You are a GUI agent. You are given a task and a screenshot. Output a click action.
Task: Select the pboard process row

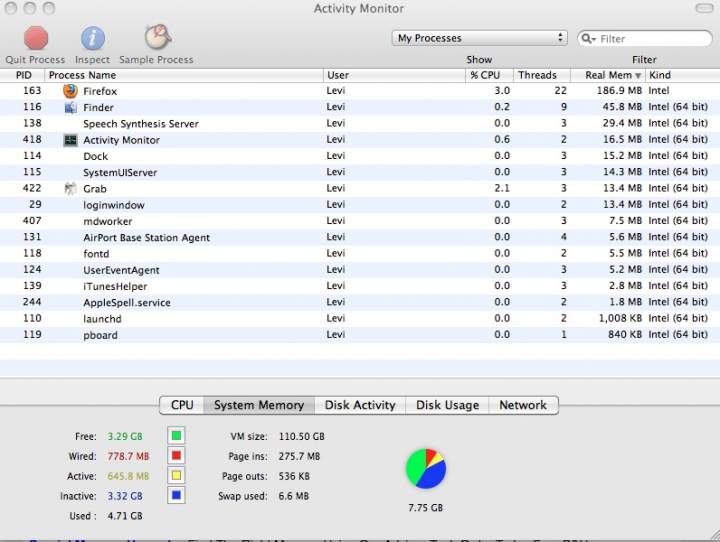(360, 335)
